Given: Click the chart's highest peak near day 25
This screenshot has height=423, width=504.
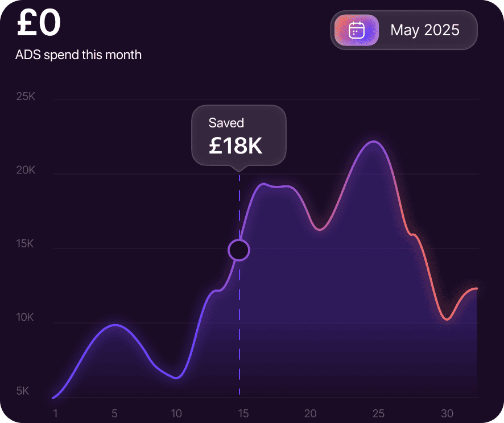Looking at the screenshot, I should coord(373,142).
